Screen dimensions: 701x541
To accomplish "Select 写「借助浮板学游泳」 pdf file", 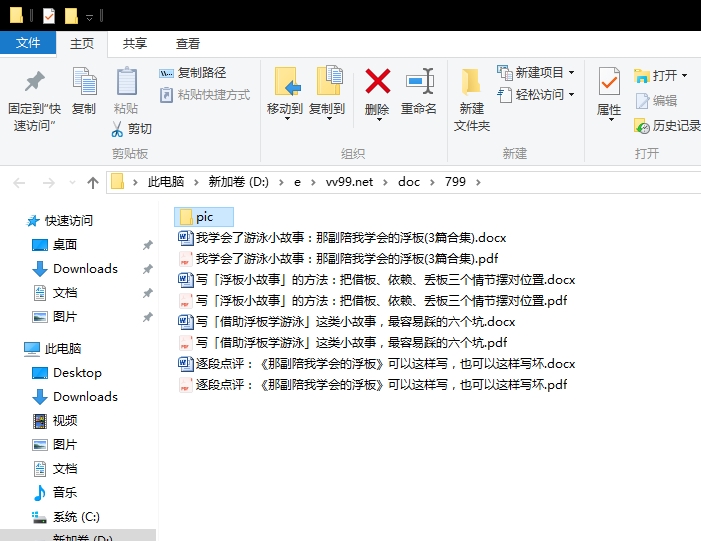I will [343, 342].
